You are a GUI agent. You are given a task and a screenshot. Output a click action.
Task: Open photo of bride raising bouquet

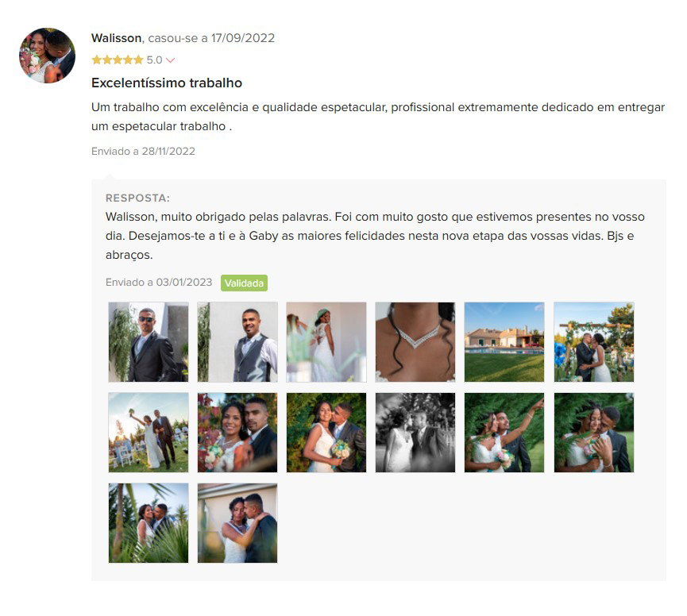click(x=149, y=433)
